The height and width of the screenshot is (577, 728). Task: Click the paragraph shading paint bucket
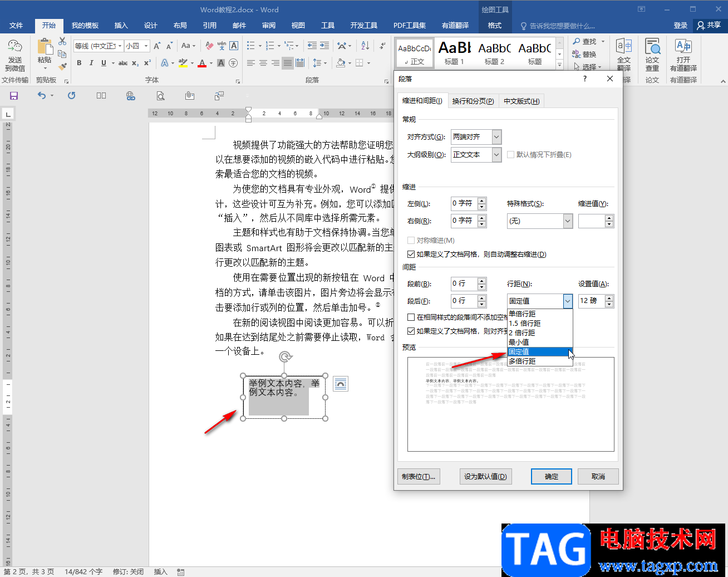341,63
